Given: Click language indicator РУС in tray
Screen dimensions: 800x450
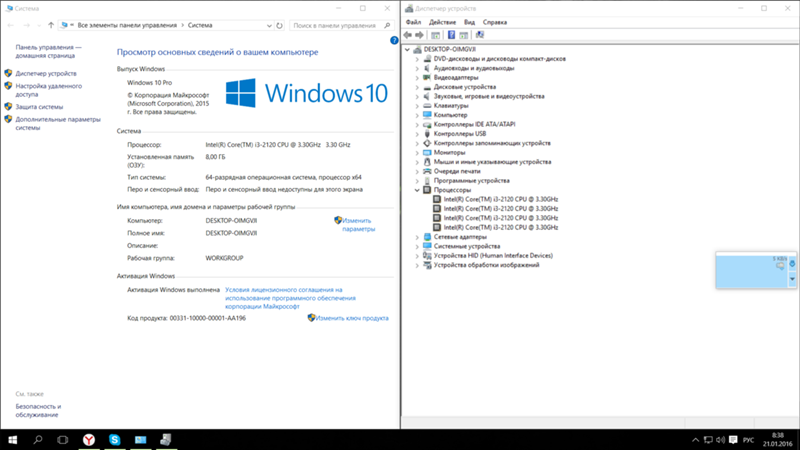Looking at the screenshot, I should (748, 440).
